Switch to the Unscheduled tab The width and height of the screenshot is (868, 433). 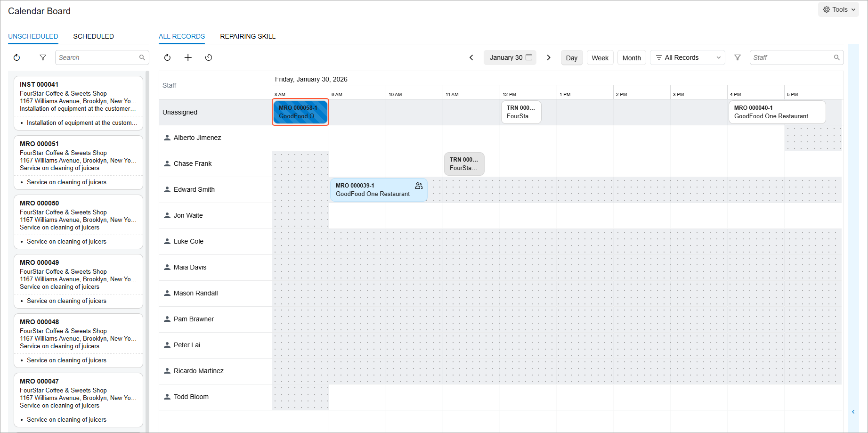[x=33, y=36]
